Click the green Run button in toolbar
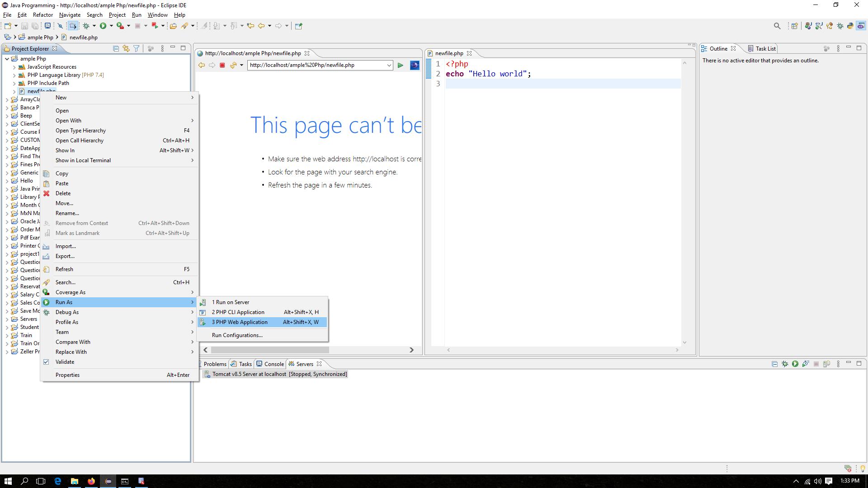This screenshot has width=868, height=488. click(103, 26)
